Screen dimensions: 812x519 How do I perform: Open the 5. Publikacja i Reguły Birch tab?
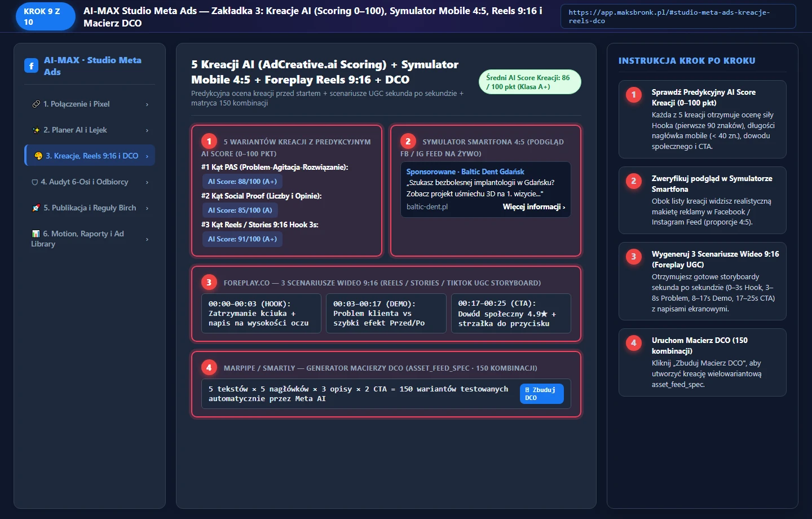point(90,208)
